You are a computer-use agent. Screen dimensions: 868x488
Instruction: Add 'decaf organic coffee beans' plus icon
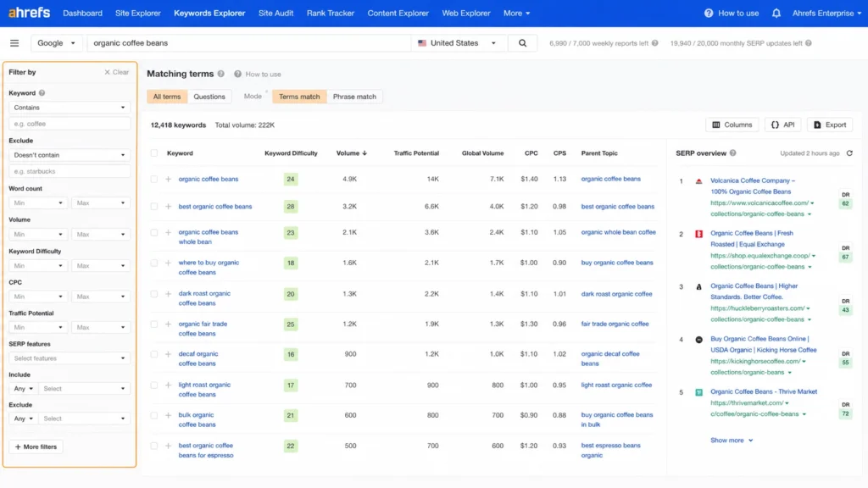point(169,354)
